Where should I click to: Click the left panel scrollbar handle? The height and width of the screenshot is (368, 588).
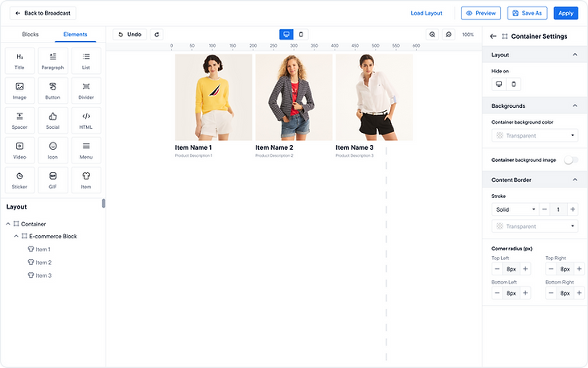pos(104,203)
